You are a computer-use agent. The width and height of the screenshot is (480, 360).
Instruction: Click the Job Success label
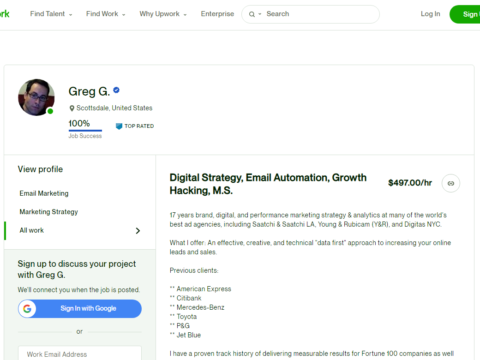[85, 136]
